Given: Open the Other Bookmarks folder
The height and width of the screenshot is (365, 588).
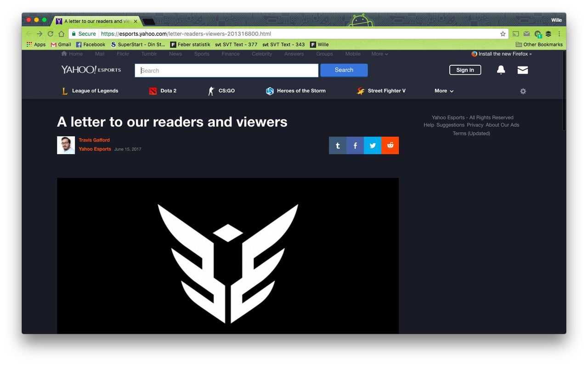Looking at the screenshot, I should click(539, 45).
